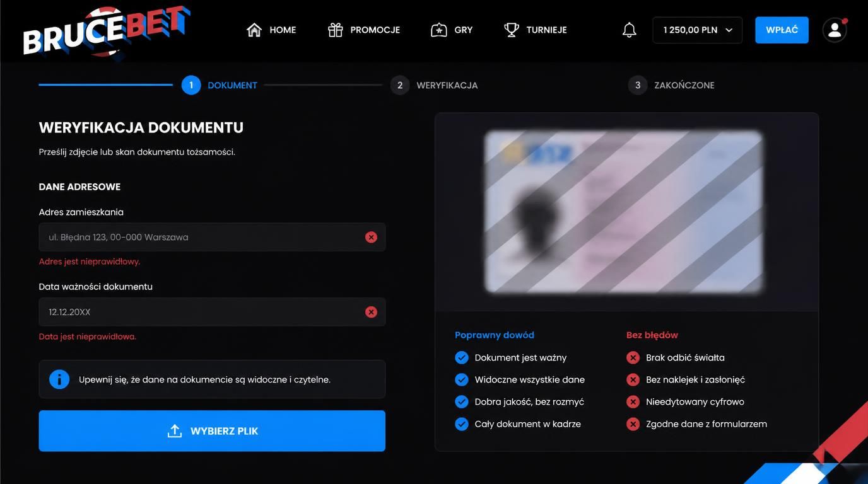Image resolution: width=868 pixels, height=484 pixels.
Task: Click cross icon beside 'Bez naklejek i zasłonięć'
Action: 633,380
